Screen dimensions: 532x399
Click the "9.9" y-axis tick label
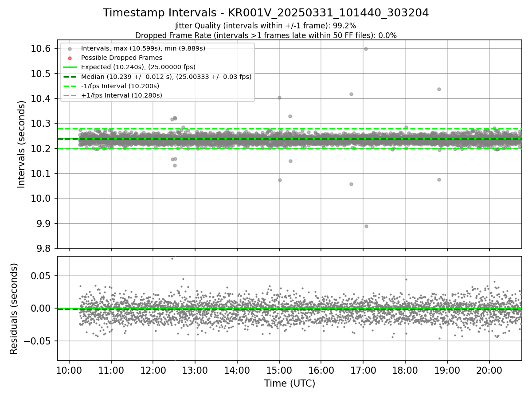pos(43,223)
